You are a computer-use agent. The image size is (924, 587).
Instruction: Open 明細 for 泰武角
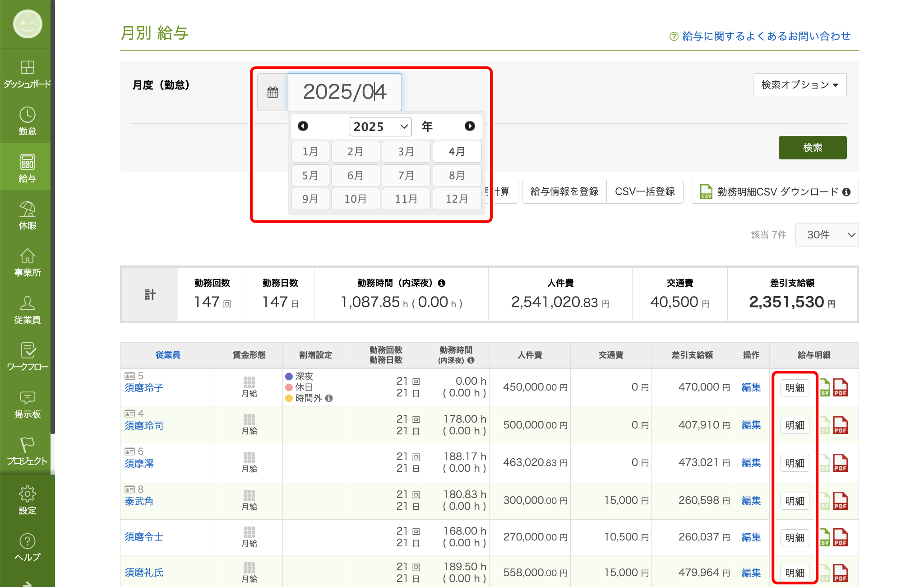pyautogui.click(x=795, y=501)
